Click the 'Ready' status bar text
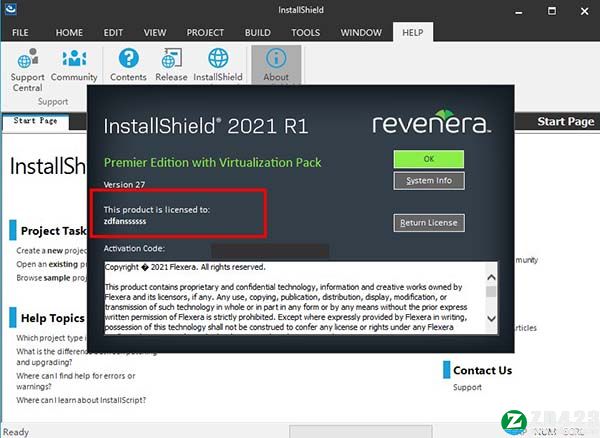 [16, 432]
